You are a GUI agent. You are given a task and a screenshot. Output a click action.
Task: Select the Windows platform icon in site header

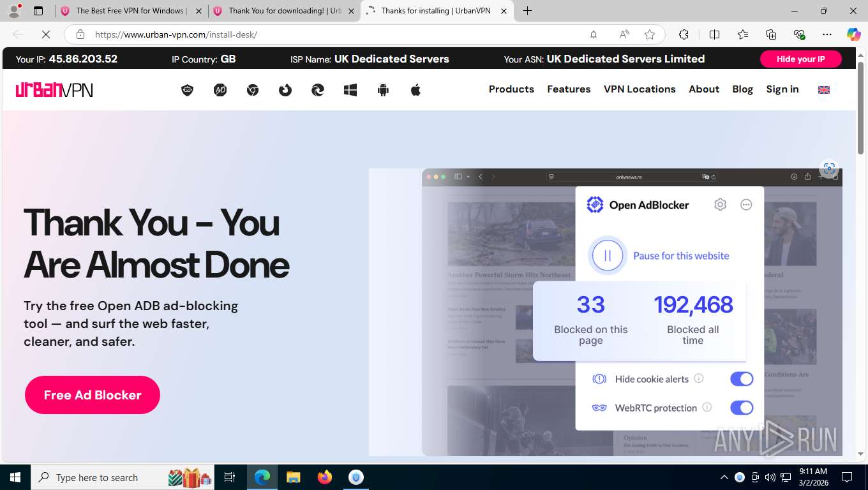pyautogui.click(x=350, y=90)
